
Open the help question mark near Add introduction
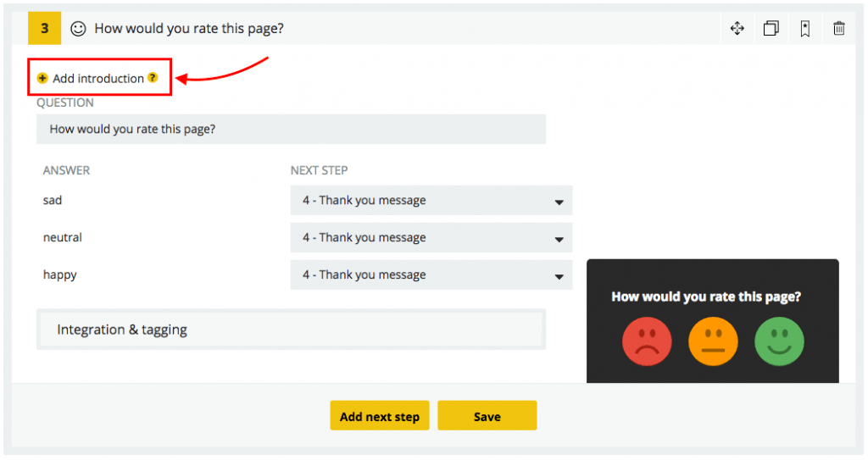153,77
